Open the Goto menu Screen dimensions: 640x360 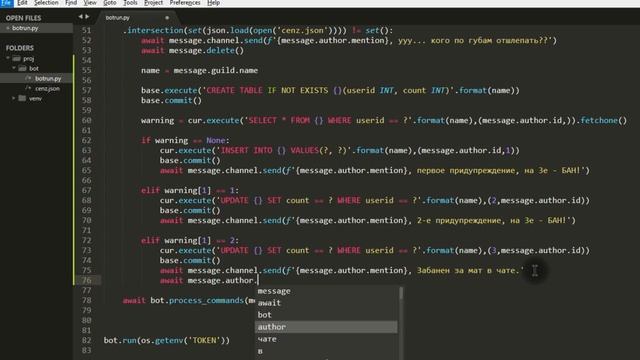click(x=109, y=3)
